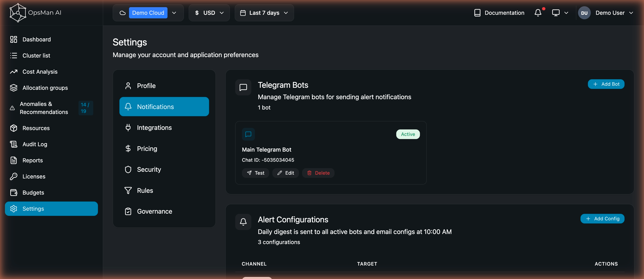Screen dimensions: 644x279
Task: Click the Governance clipboard icon
Action: 128,211
